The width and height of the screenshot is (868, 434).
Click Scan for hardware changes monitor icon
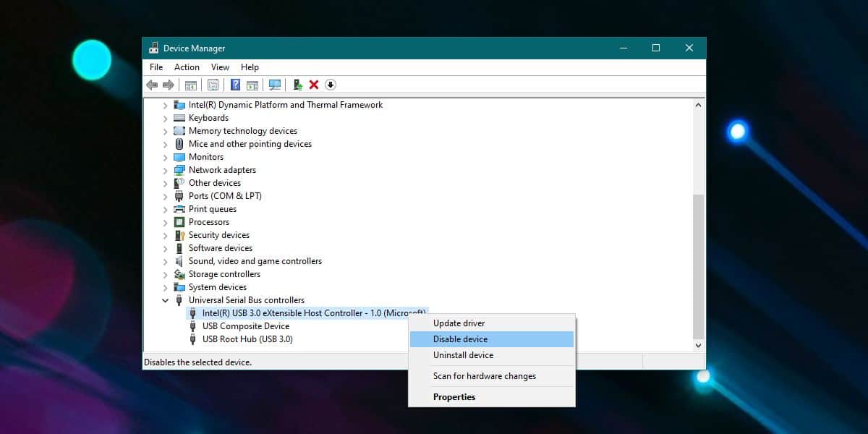click(275, 85)
